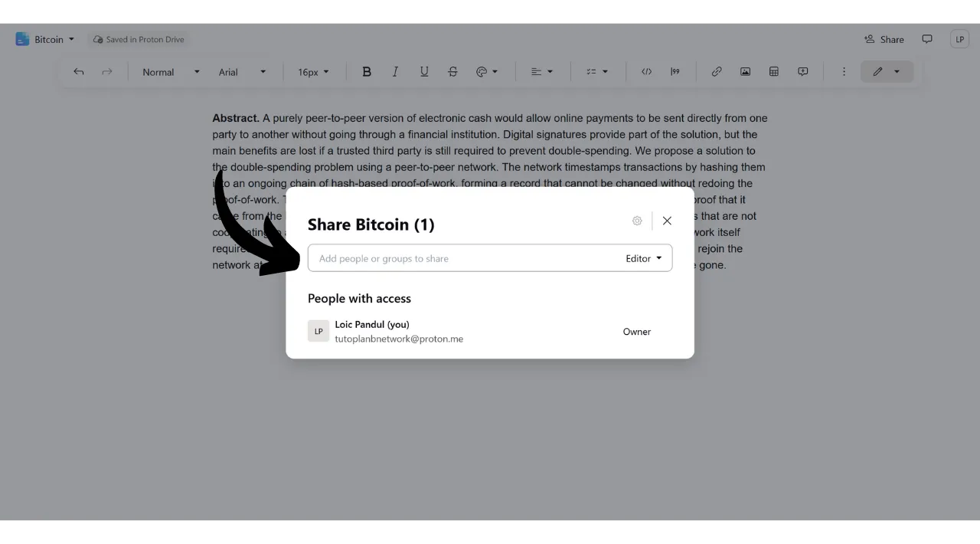Close the Share Bitcoin dialog
The width and height of the screenshot is (980, 544).
[667, 221]
